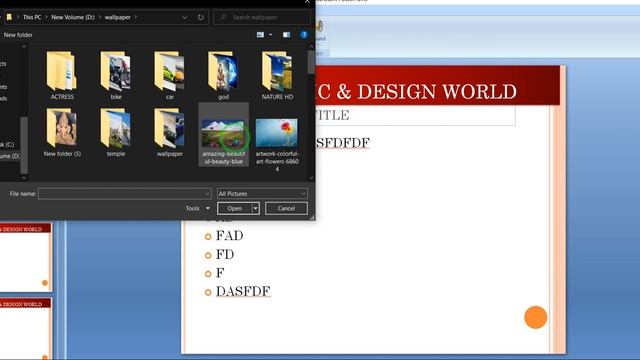640x360 pixels.
Task: Toggle the preview pane icon
Action: click(287, 35)
